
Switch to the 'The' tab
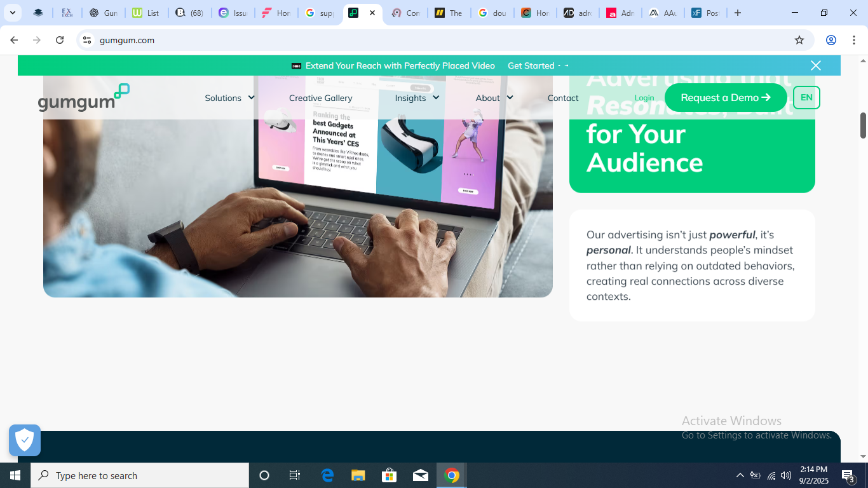coord(449,13)
